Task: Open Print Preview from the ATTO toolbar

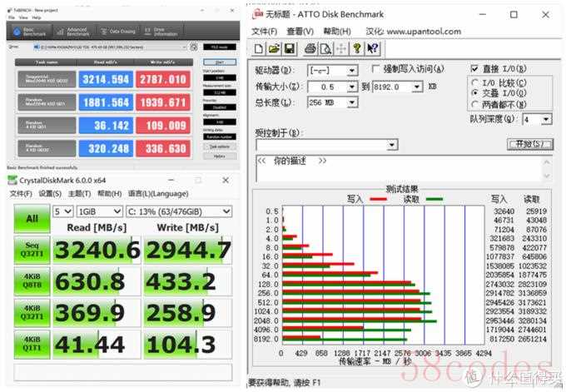Action: tap(325, 48)
